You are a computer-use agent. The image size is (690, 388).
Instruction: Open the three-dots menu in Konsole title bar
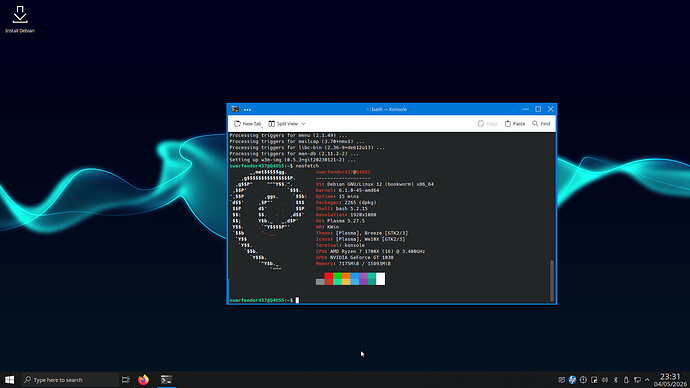[x=247, y=110]
